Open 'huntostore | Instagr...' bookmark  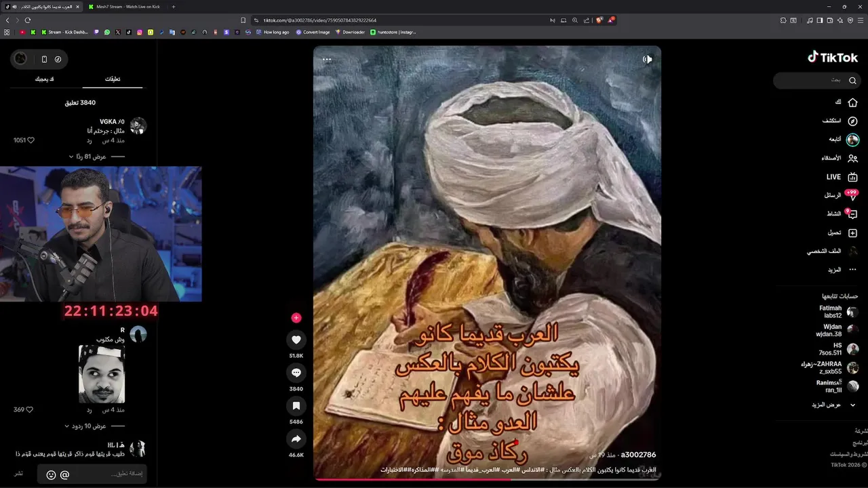click(x=393, y=32)
